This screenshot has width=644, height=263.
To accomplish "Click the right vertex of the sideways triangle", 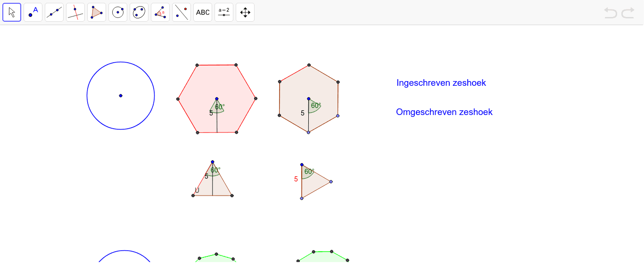I will (x=331, y=181).
